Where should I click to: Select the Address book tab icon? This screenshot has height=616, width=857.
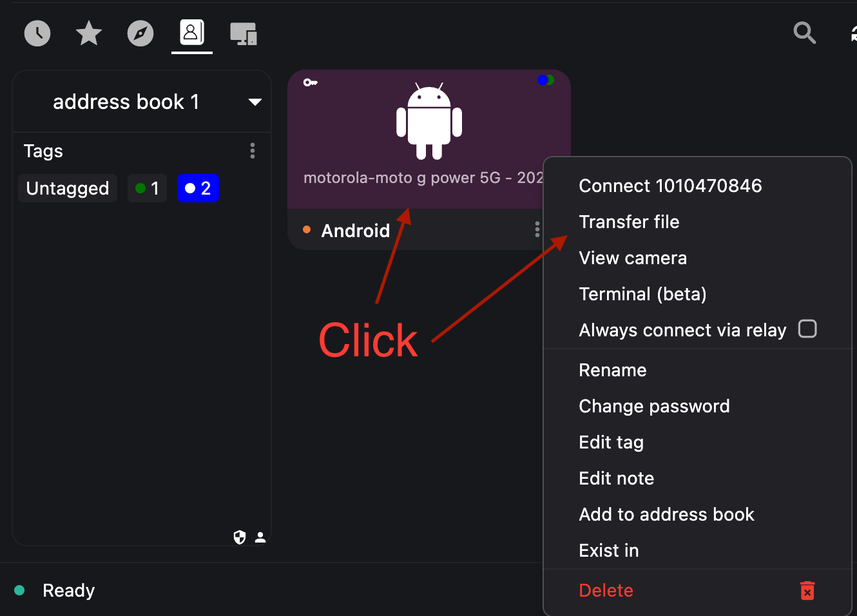coord(191,32)
